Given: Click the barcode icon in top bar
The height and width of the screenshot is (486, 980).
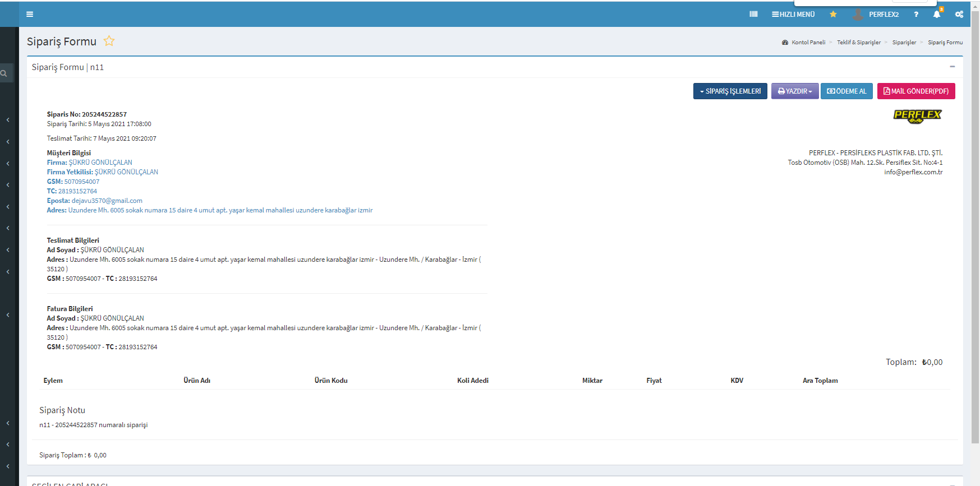Looking at the screenshot, I should click(x=753, y=14).
